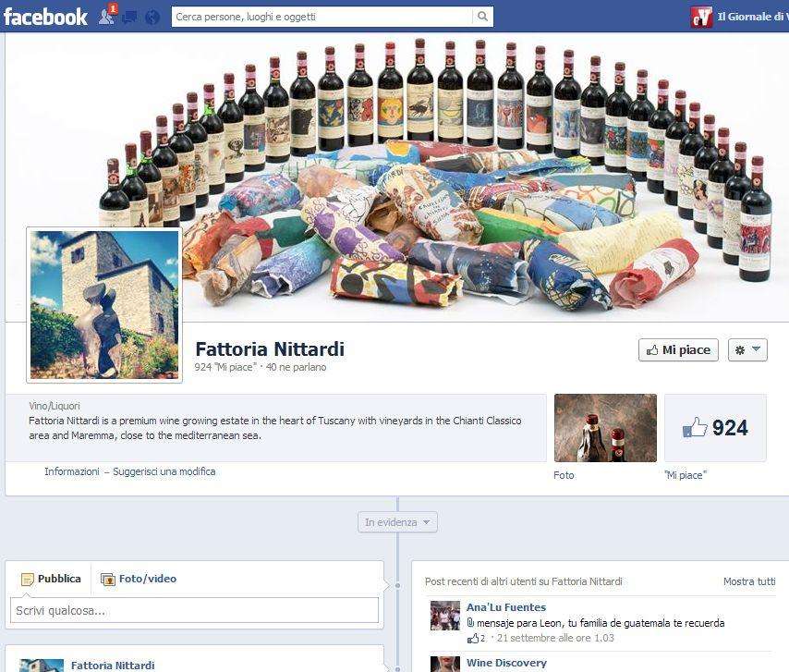Open the gear settings dropdown next to Mi piace

pos(739,349)
